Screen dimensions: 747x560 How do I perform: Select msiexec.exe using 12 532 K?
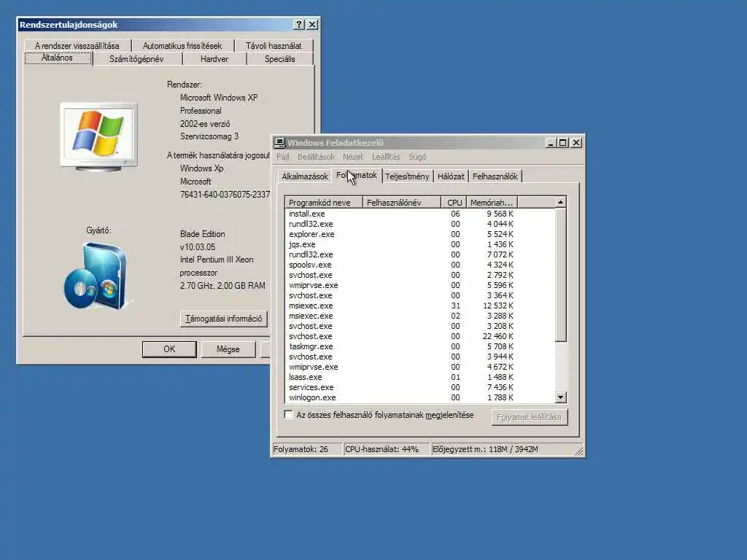(420, 306)
